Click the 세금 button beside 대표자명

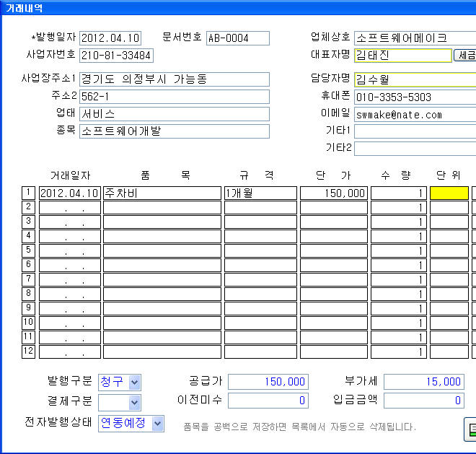click(x=465, y=56)
